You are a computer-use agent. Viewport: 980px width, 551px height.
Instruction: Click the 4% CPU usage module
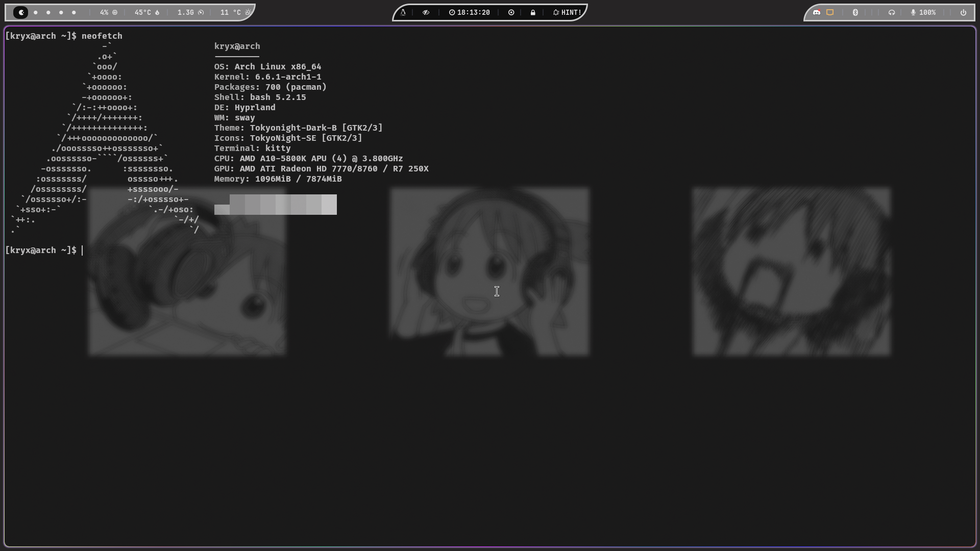pos(109,12)
